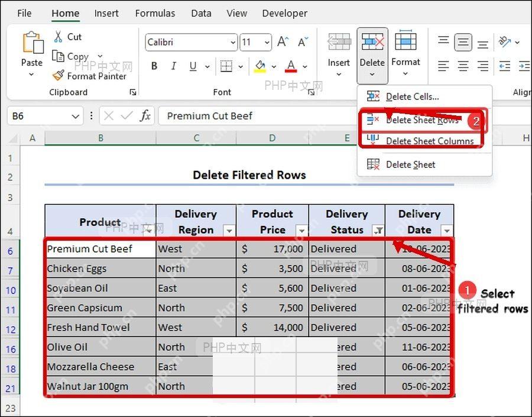Confirm the formula entry with the checkmark
Image resolution: width=532 pixels, height=417 pixels.
[126, 116]
